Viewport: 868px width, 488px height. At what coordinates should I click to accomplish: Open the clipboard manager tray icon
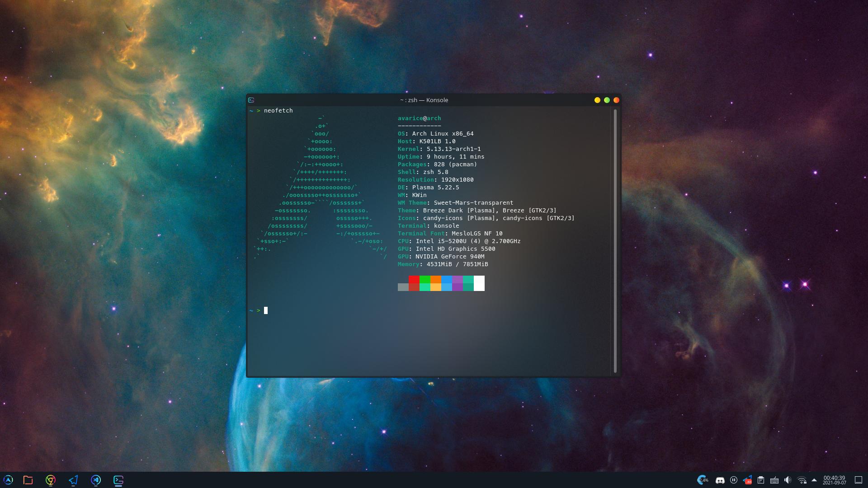761,480
